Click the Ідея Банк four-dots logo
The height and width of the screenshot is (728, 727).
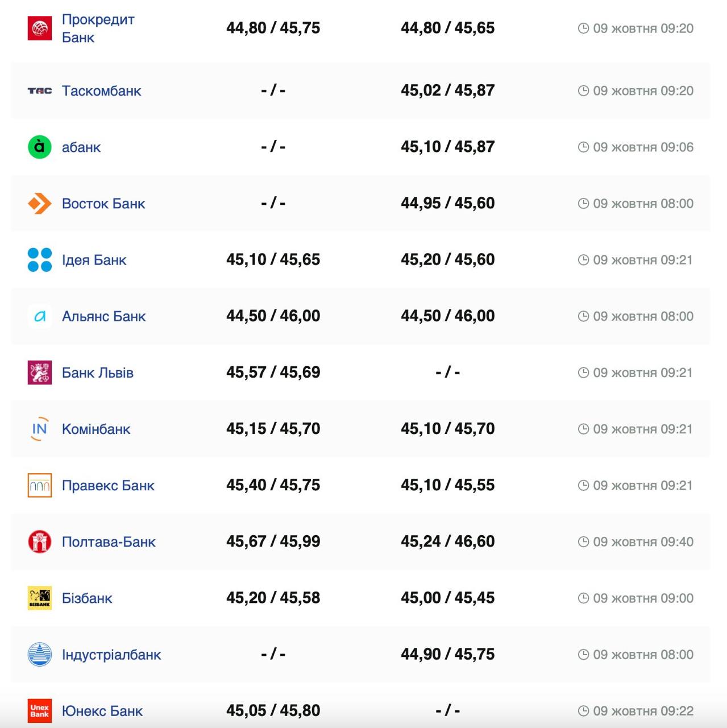(40, 260)
